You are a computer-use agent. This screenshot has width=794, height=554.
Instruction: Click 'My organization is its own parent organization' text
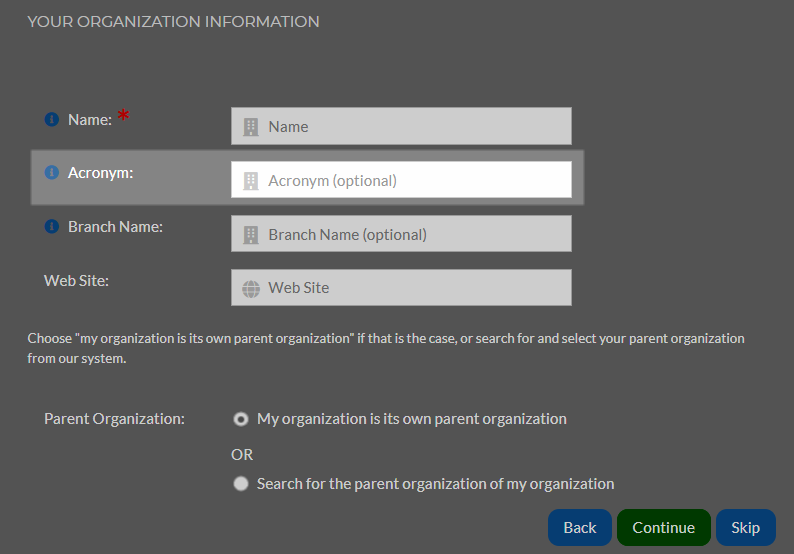pyautogui.click(x=412, y=419)
